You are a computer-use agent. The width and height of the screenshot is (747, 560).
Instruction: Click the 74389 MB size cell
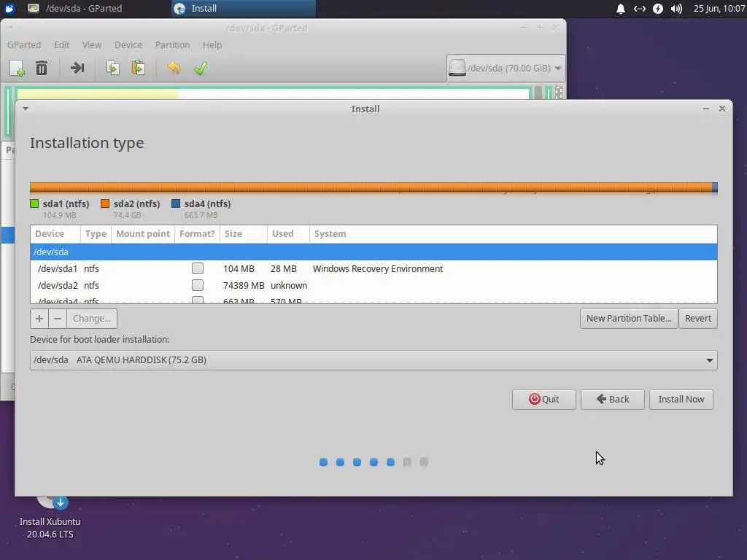click(244, 285)
